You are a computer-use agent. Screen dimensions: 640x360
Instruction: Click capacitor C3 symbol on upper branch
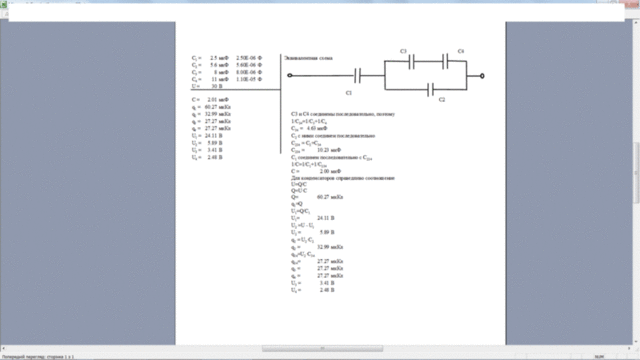tap(411, 62)
